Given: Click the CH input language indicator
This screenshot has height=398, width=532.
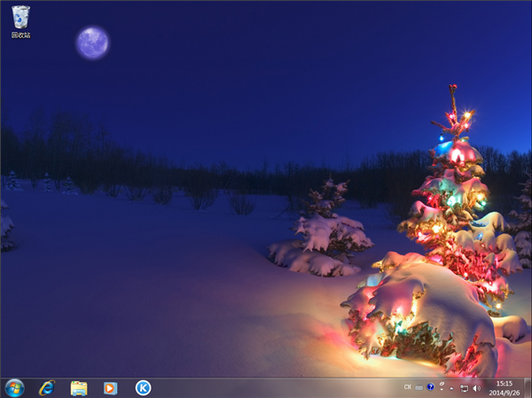Looking at the screenshot, I should (408, 387).
